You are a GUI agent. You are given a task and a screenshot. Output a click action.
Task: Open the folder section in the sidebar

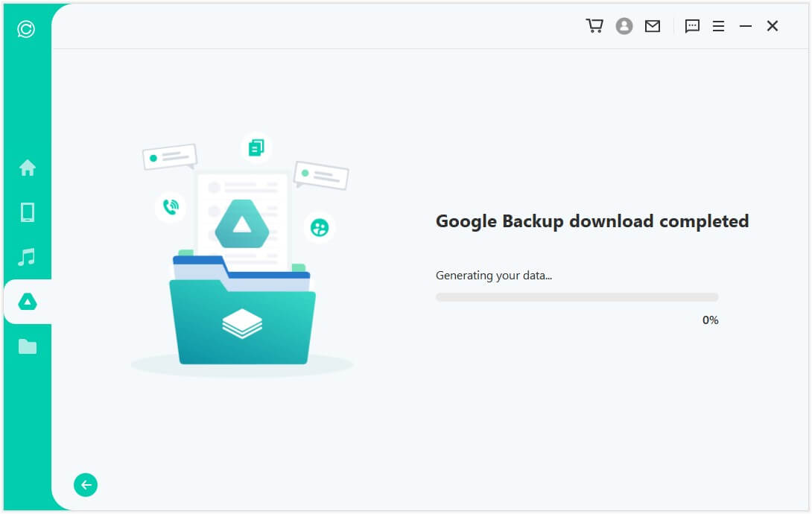click(28, 346)
